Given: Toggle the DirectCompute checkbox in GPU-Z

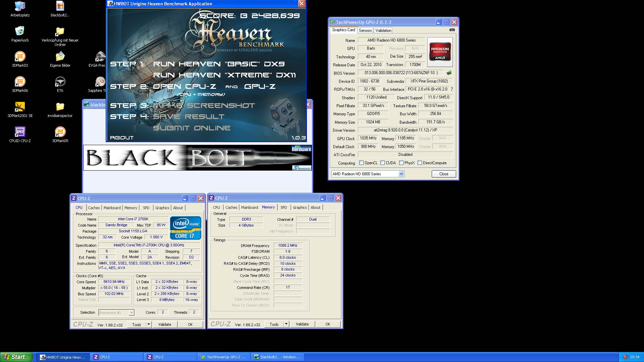Looking at the screenshot, I should [x=420, y=163].
